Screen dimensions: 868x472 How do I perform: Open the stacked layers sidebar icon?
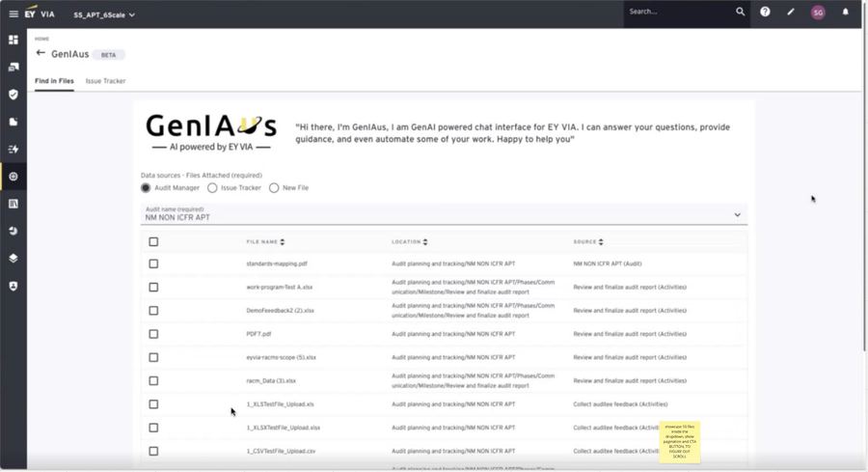14,258
